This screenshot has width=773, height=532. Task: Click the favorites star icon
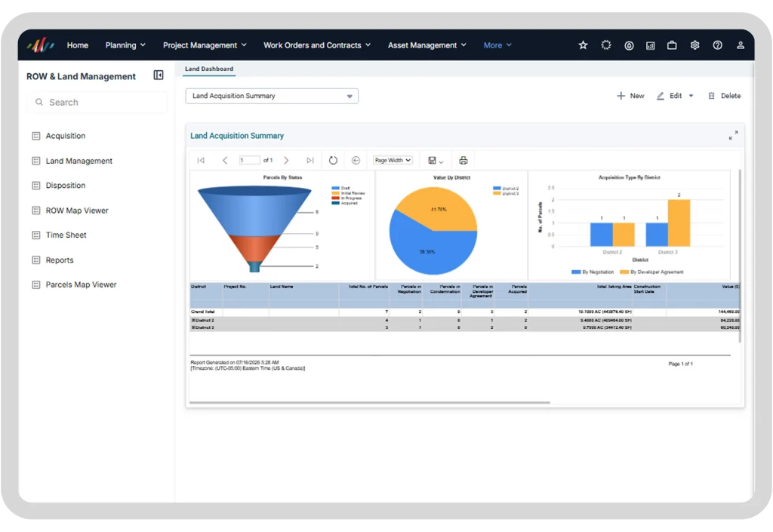[x=583, y=45]
